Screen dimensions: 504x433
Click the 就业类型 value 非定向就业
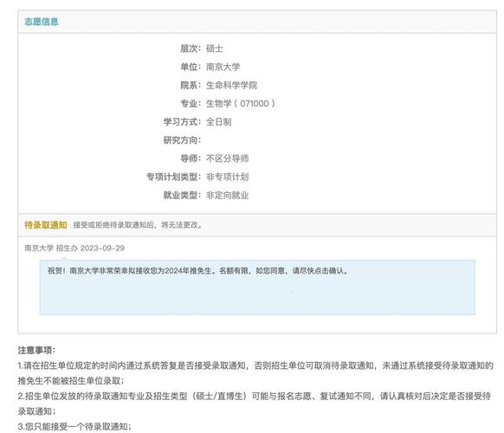(x=227, y=195)
